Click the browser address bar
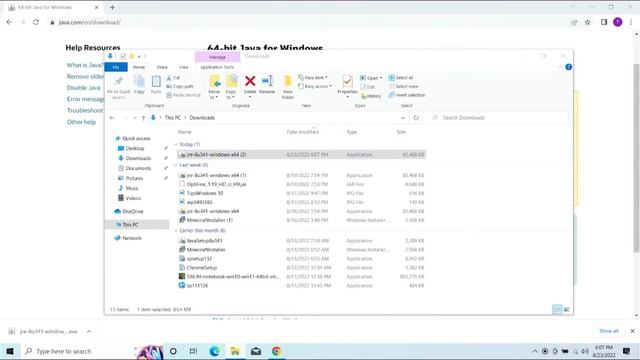Viewport: 640px width, 360px height. tap(306, 22)
